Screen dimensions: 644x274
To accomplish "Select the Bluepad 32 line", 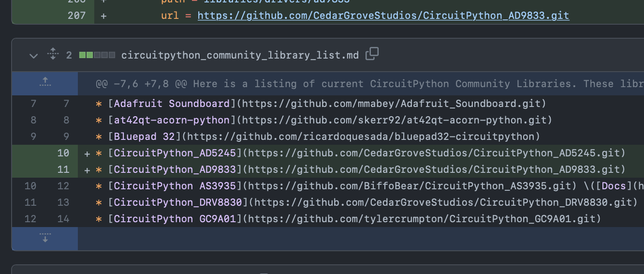I will click(x=318, y=137).
